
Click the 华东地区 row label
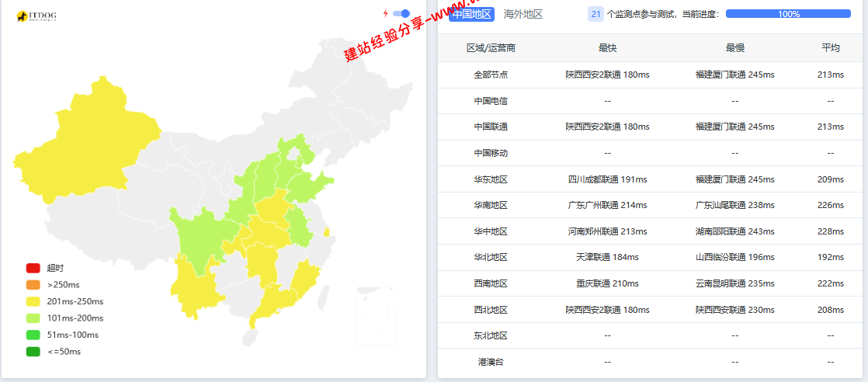[491, 179]
